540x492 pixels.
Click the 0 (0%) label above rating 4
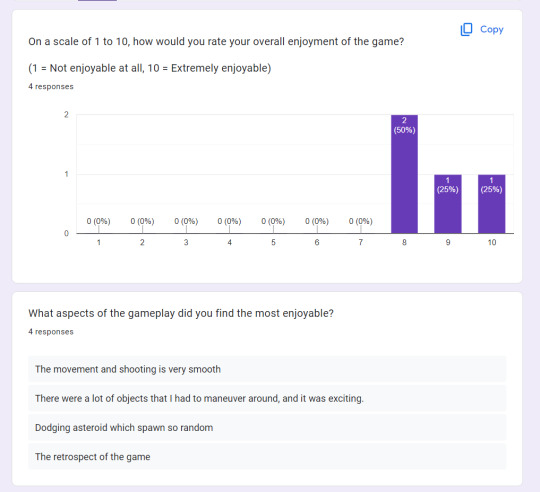229,221
